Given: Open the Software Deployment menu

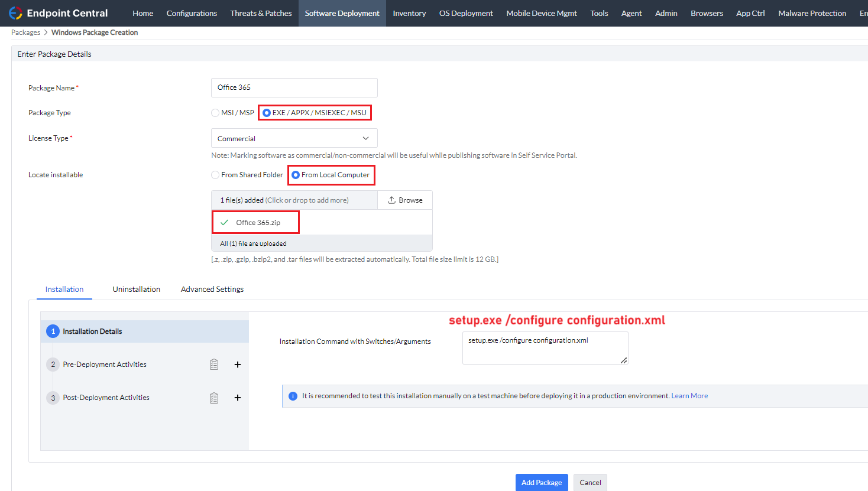Looking at the screenshot, I should coord(342,13).
